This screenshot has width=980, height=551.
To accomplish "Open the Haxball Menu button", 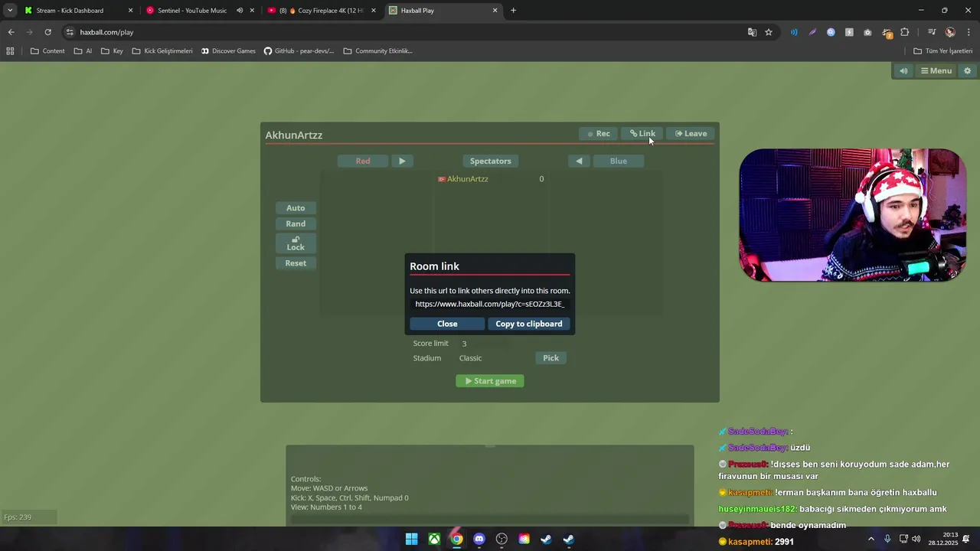I will click(x=936, y=70).
